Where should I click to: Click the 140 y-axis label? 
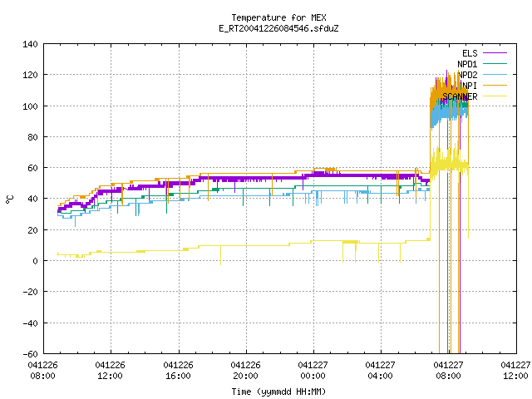30,44
